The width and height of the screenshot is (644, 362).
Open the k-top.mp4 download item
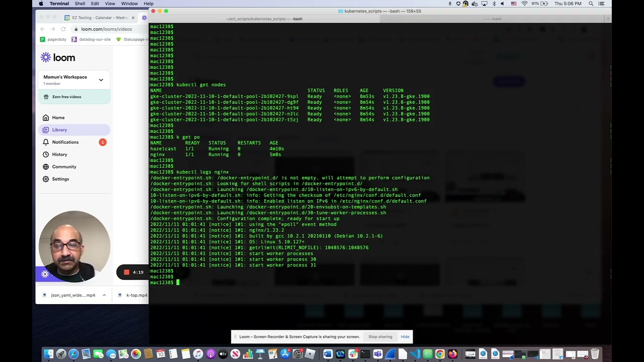click(133, 295)
